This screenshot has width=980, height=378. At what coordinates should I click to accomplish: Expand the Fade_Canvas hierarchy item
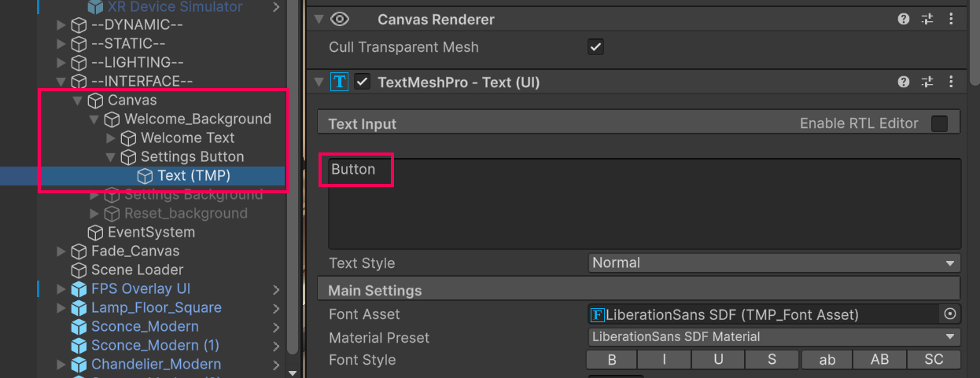[61, 251]
